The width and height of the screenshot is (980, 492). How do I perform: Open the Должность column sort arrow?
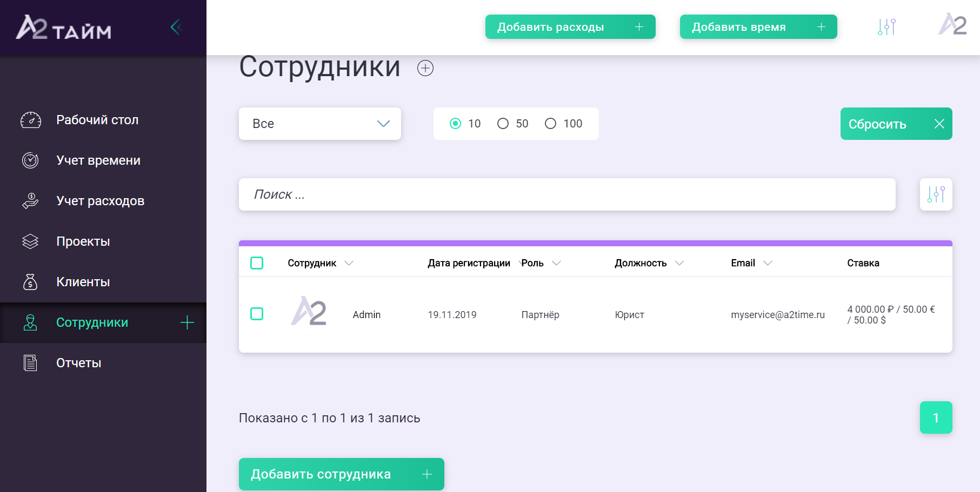click(681, 264)
